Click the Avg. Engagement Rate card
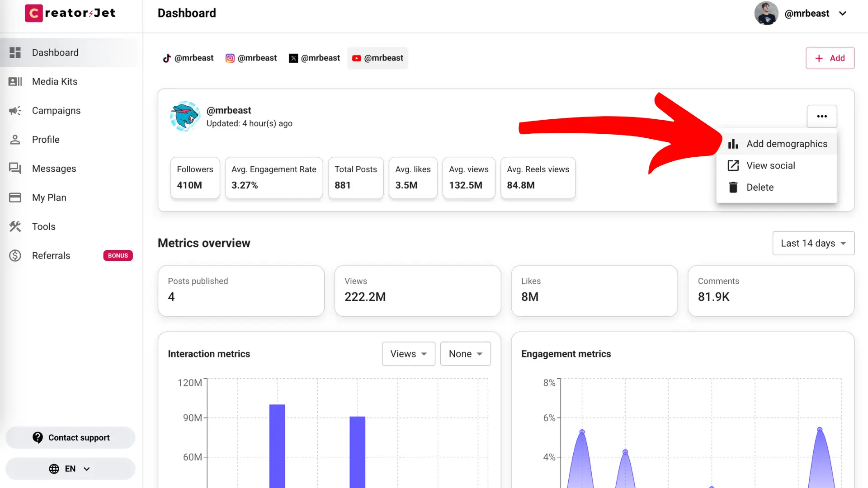Viewport: 868px width, 488px height. tap(274, 178)
